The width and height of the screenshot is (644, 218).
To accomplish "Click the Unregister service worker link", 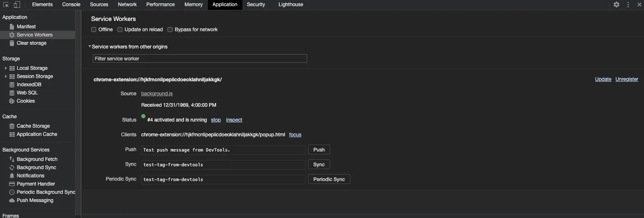I will coord(627,79).
